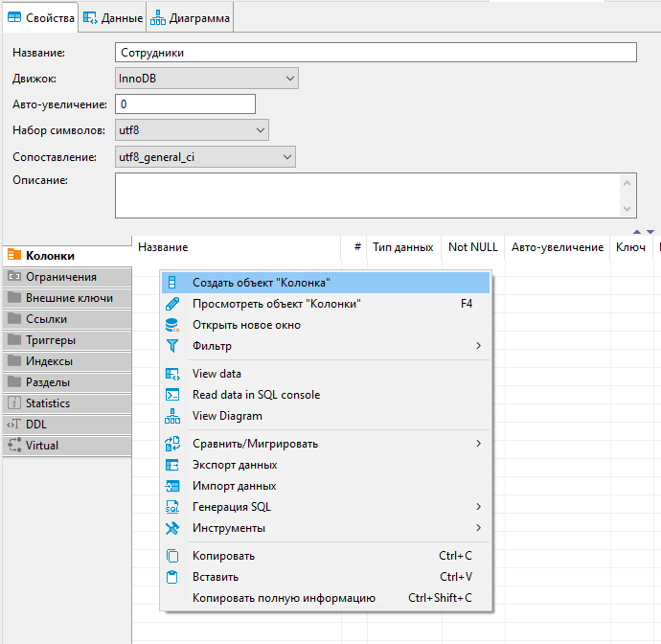Click the Create object "Колонка" icon
Screen dimensions: 661x644
(172, 283)
